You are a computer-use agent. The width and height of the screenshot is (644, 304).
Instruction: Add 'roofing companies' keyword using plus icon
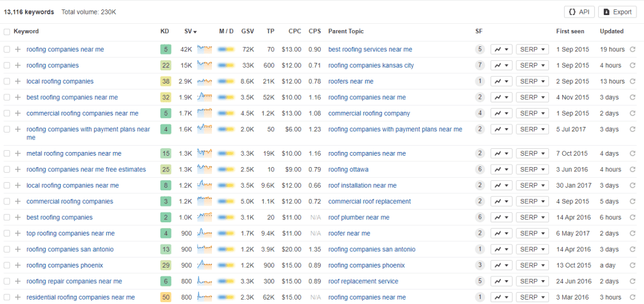[18, 65]
